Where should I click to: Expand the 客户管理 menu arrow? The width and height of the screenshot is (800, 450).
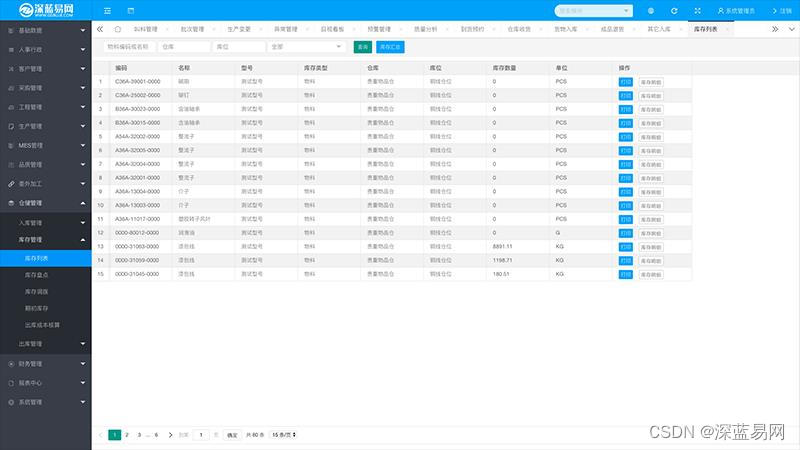pos(83,69)
